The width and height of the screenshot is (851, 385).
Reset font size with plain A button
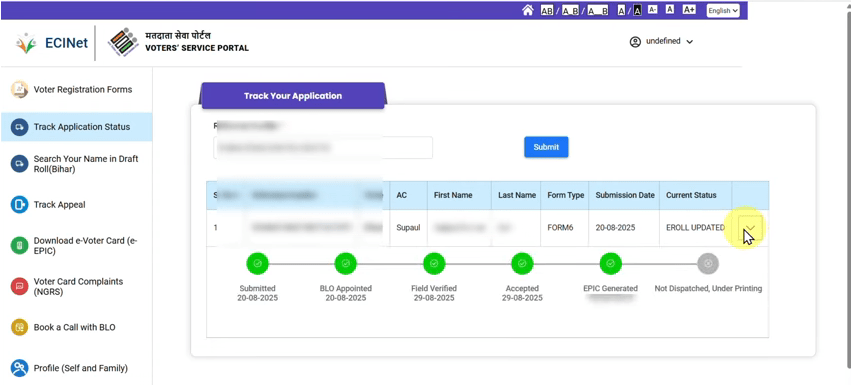click(x=670, y=10)
